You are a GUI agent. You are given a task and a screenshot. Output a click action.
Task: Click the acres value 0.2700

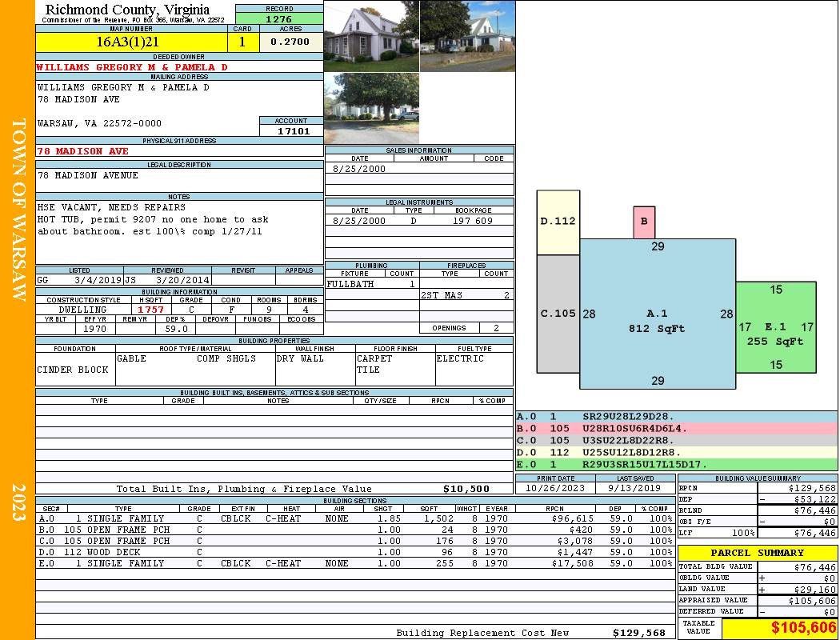(x=290, y=42)
